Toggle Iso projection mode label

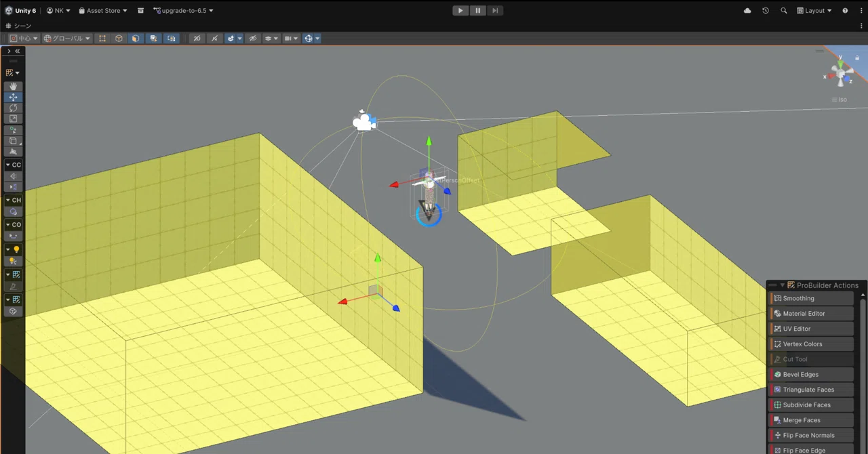pos(840,100)
